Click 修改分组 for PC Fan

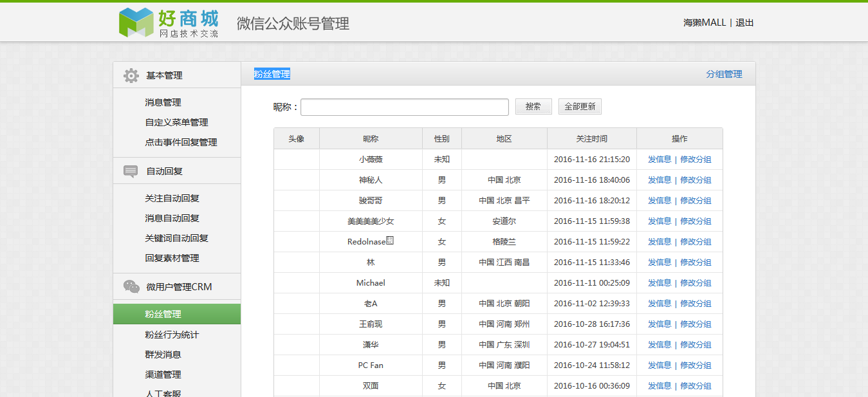[696, 365]
